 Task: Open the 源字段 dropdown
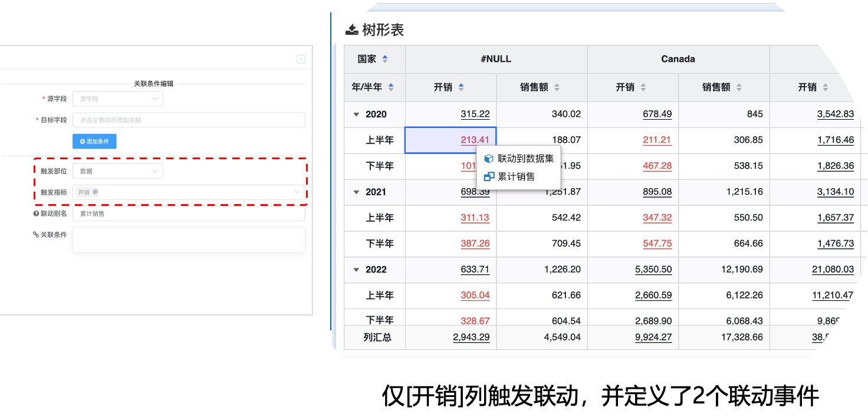click(117, 99)
